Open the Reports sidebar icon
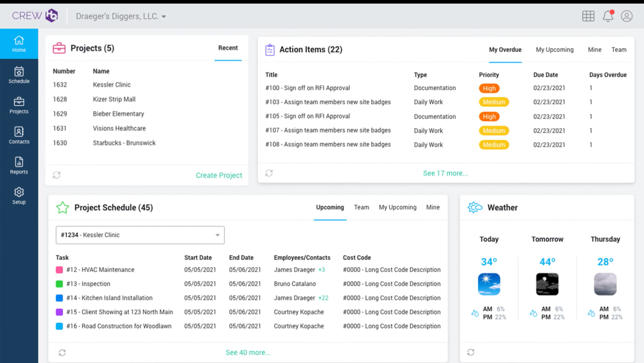The image size is (644, 363). click(19, 166)
